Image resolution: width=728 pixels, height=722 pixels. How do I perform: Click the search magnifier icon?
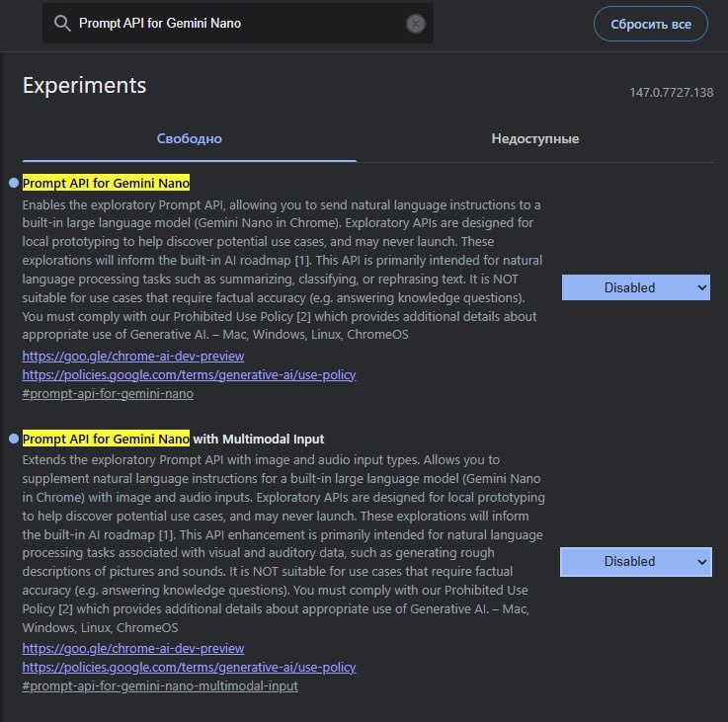click(62, 24)
